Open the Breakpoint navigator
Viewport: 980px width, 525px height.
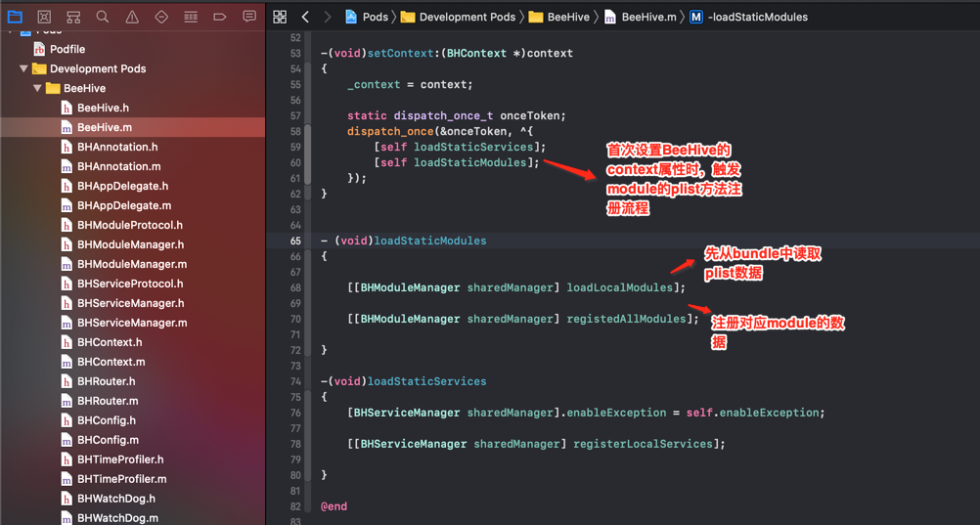220,17
